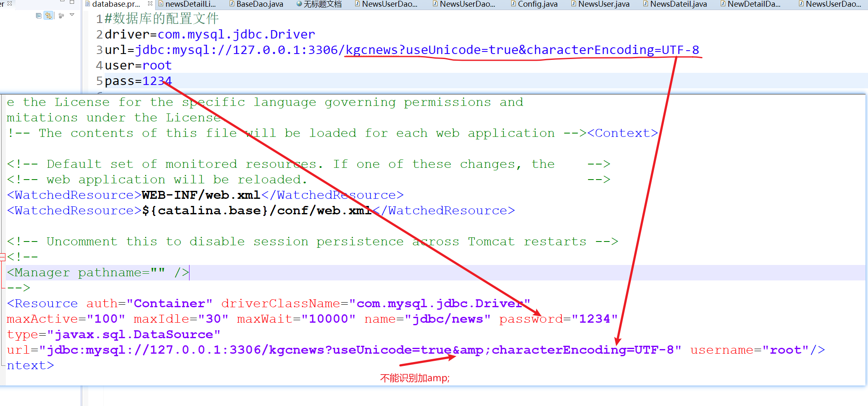The image size is (868, 406).
Task: Close the explorer view tab
Action: click(x=10, y=3)
